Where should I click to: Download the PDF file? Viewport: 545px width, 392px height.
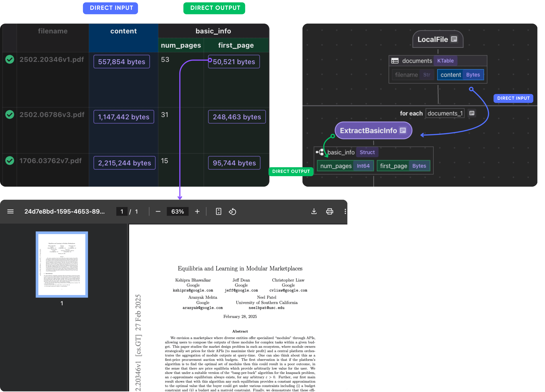[x=314, y=211]
